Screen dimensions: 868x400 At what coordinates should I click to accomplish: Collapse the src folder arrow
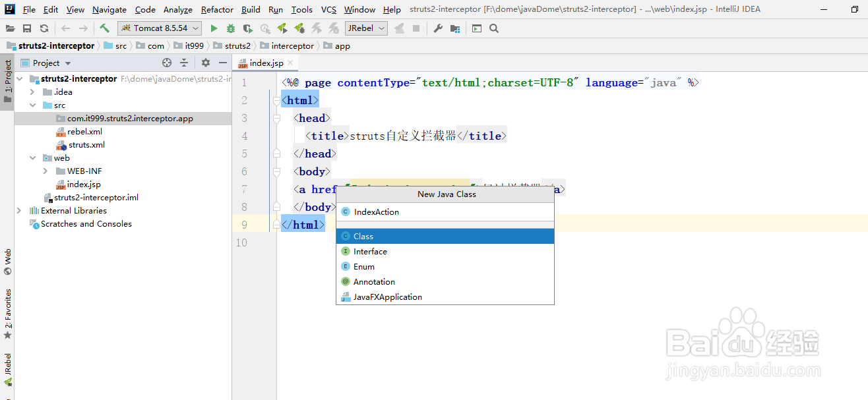pyautogui.click(x=32, y=105)
